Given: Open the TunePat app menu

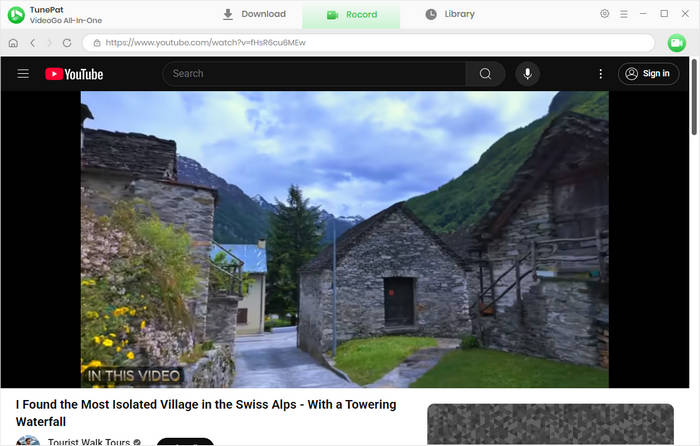Looking at the screenshot, I should pos(624,14).
